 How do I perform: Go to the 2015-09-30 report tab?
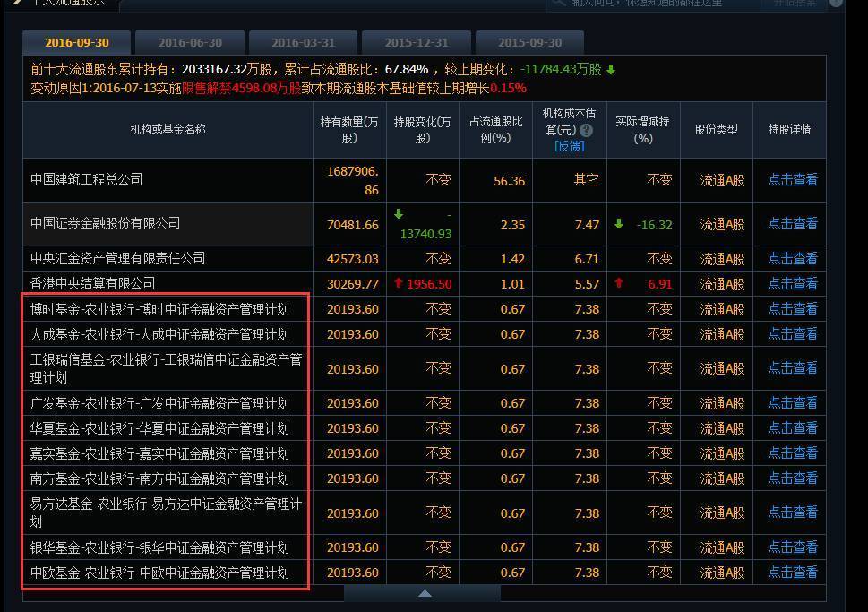click(529, 43)
